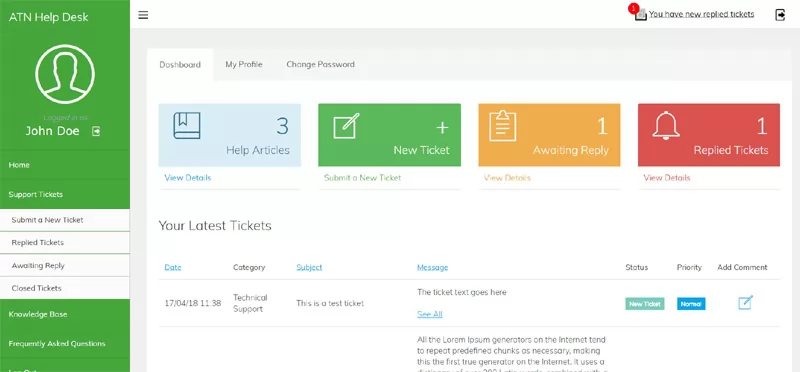Image resolution: width=800 pixels, height=372 pixels.
Task: Open the replied tickets notification icon
Action: 640,14
